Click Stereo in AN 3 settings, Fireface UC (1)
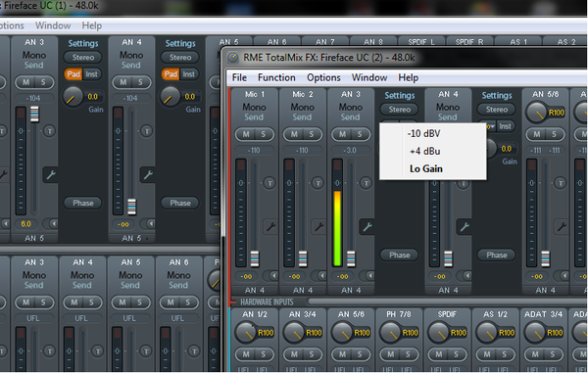588x373 pixels. click(x=83, y=58)
